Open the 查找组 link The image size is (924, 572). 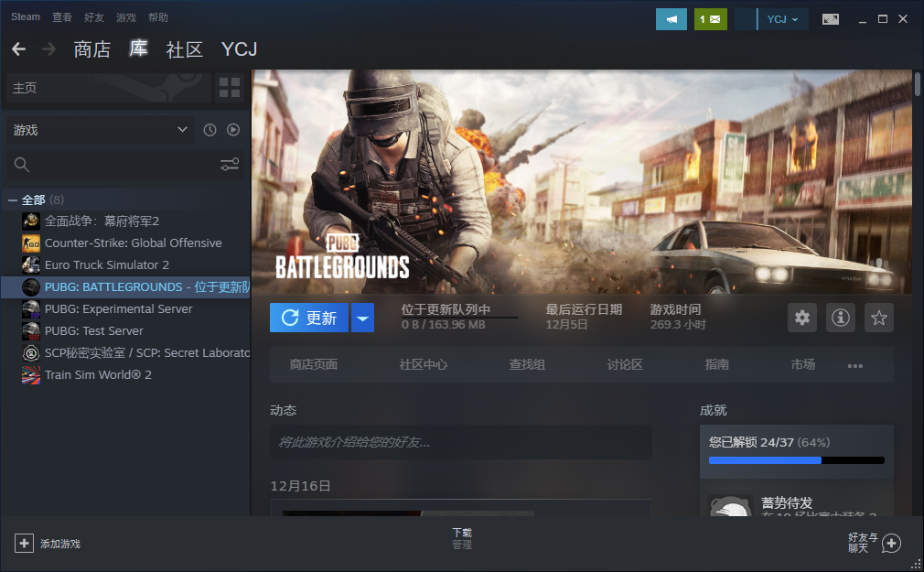pos(527,364)
